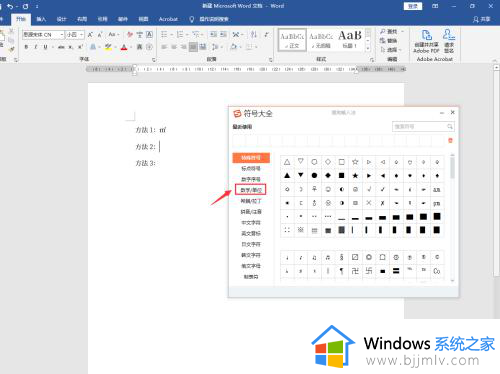500x374 pixels.
Task: Toggle italic formatting
Action: click(x=36, y=47)
